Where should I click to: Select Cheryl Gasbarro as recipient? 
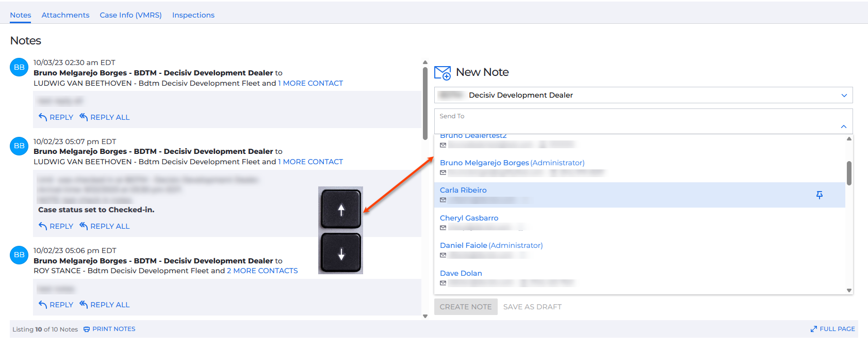[469, 218]
